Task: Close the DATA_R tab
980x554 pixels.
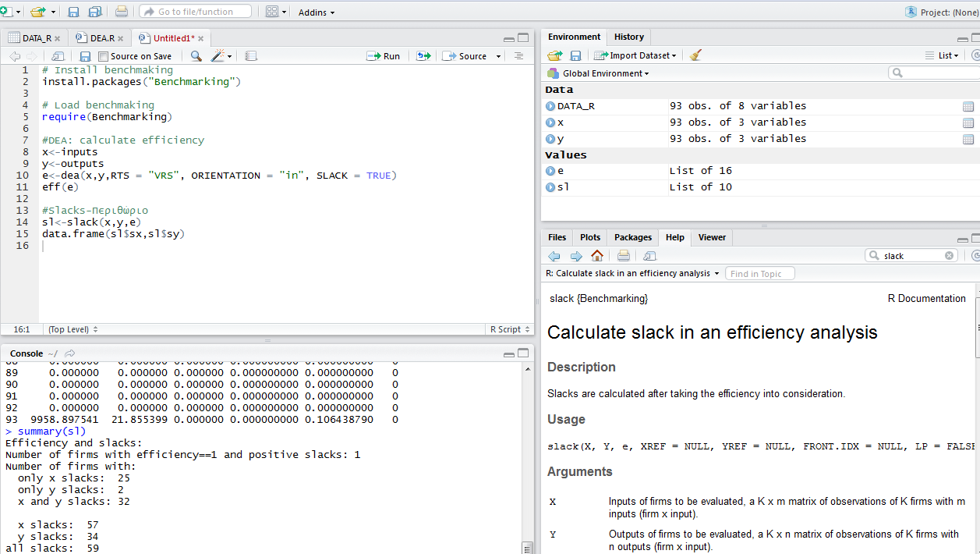Action: pos(57,38)
